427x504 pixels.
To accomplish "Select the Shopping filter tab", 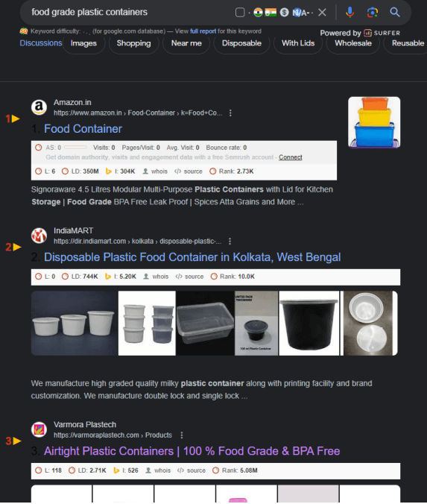I will click(x=133, y=43).
